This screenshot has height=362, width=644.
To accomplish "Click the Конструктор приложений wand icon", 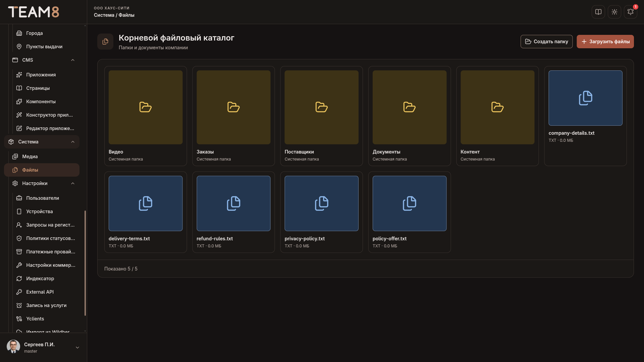I will tap(19, 115).
